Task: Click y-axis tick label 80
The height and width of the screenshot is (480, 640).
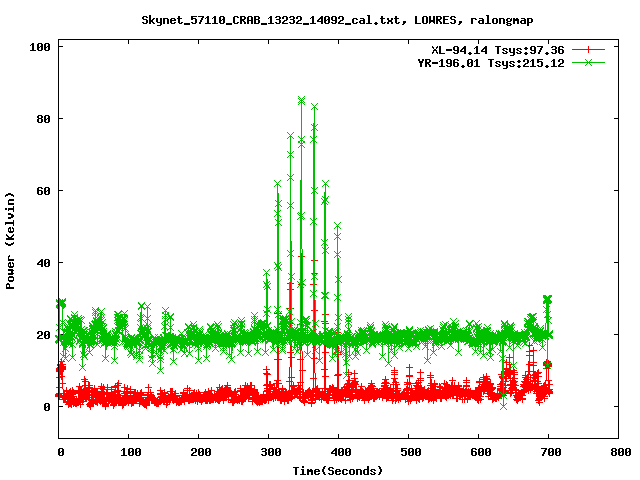Action: click(44, 119)
